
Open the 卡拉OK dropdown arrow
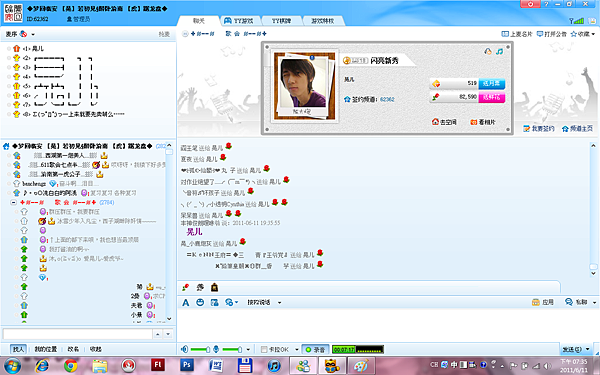(296, 349)
